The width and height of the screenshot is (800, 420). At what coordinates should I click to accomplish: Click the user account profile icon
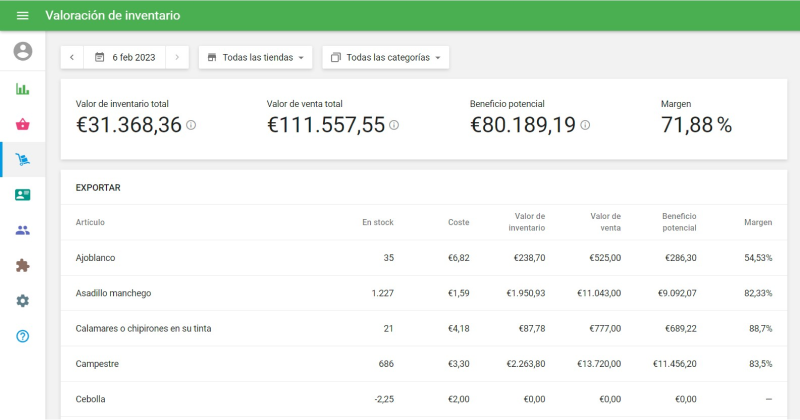tap(22, 52)
